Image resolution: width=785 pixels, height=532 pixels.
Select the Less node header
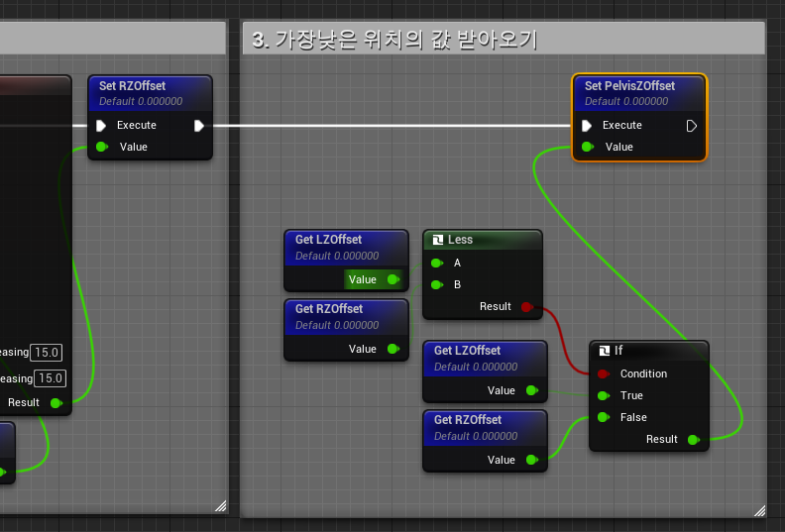[483, 240]
